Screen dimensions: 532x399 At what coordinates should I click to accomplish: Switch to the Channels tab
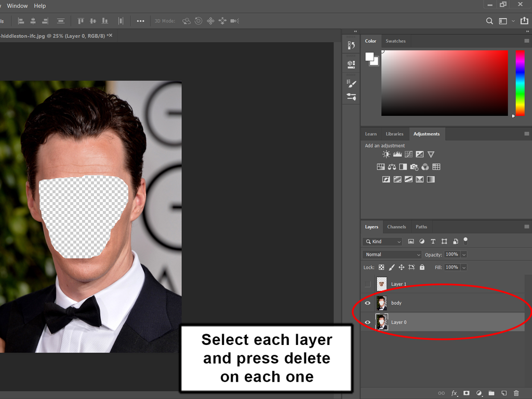[x=396, y=227]
